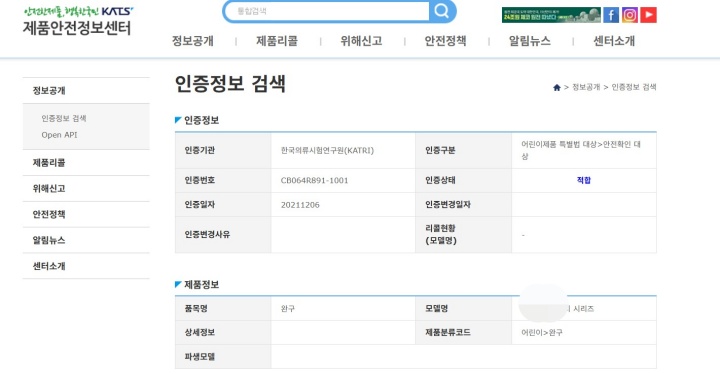Select 안전정책 in the left sidebar
720x374 pixels.
(x=86, y=214)
